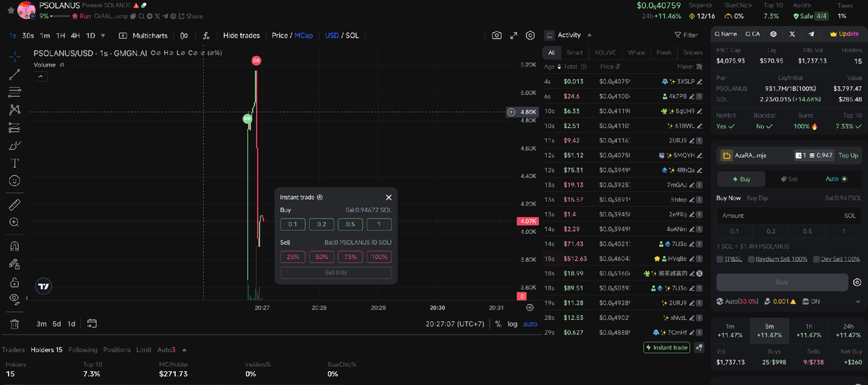This screenshot has height=385, width=868.
Task: Toggle auto scale on chart
Action: click(530, 323)
